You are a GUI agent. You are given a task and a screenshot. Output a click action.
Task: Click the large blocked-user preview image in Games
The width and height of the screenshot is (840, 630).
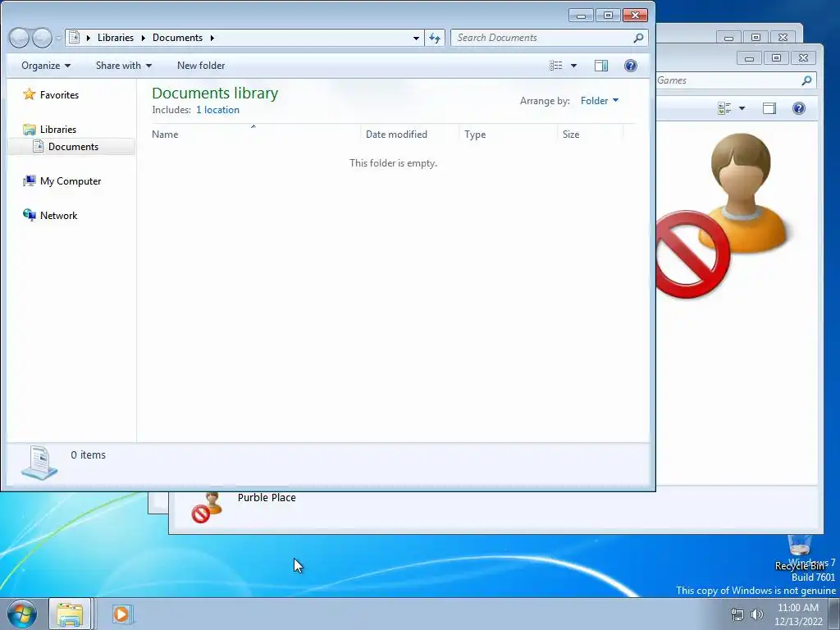coord(724,216)
